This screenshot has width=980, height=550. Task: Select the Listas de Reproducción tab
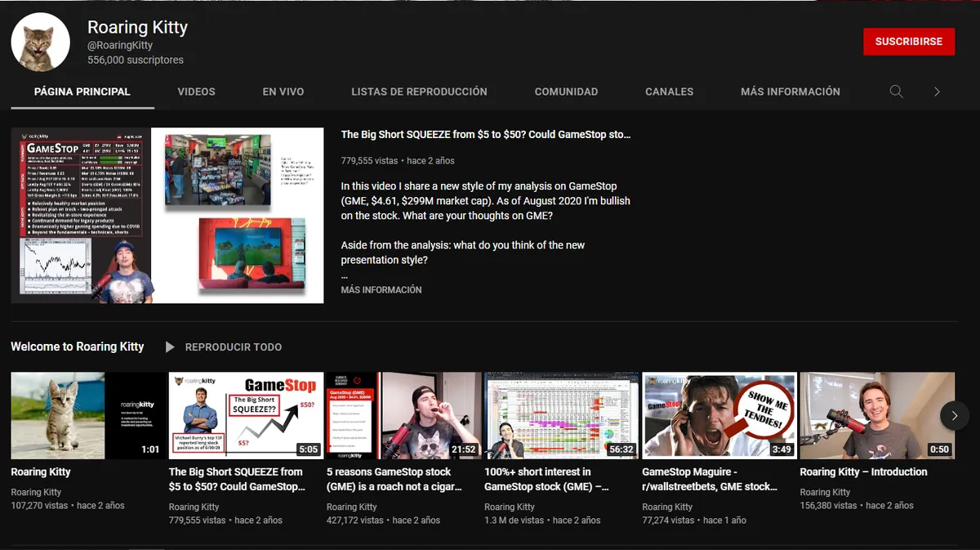pyautogui.click(x=419, y=92)
